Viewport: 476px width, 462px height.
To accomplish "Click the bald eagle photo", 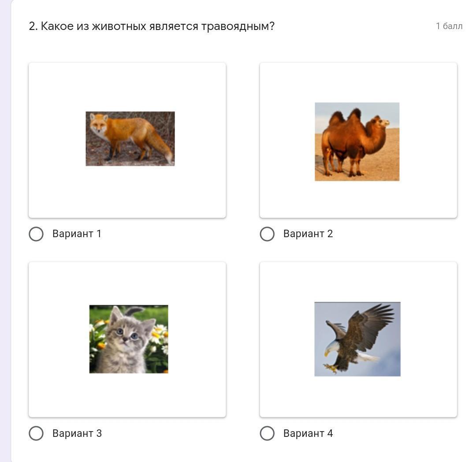I will point(357,339).
